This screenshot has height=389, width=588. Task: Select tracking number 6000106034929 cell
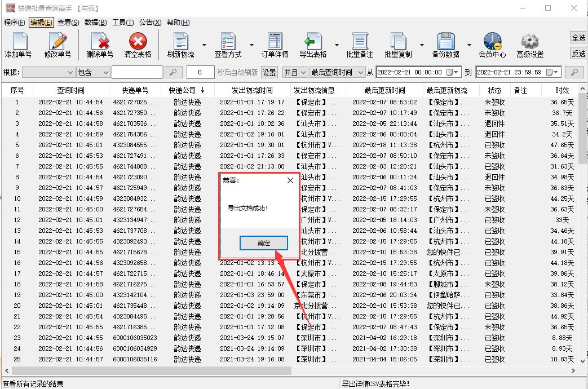(135, 348)
